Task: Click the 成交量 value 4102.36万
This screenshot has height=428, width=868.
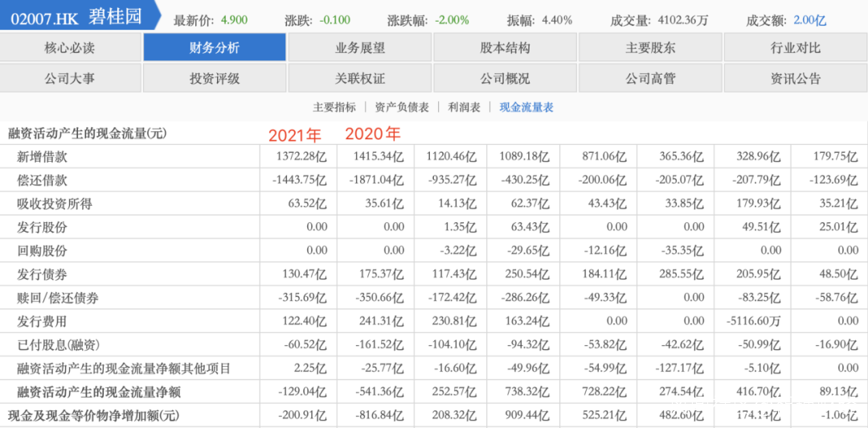Action: tap(683, 21)
